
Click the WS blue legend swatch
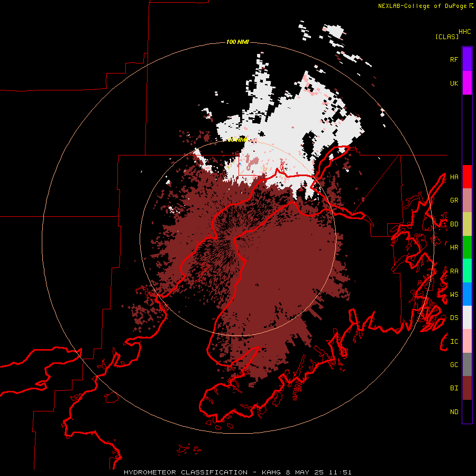[x=467, y=294]
